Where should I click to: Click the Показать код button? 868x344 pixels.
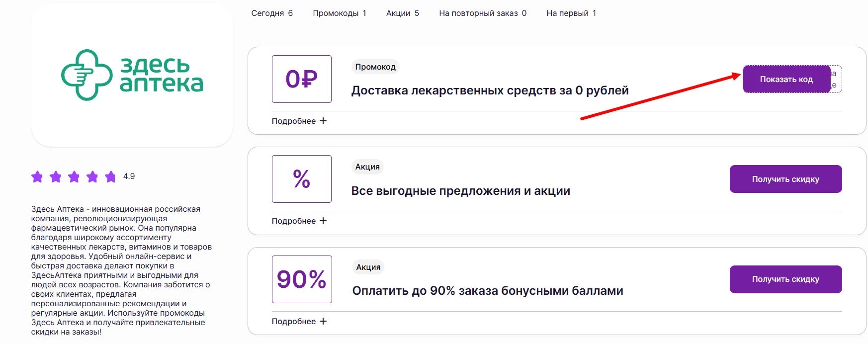click(785, 79)
